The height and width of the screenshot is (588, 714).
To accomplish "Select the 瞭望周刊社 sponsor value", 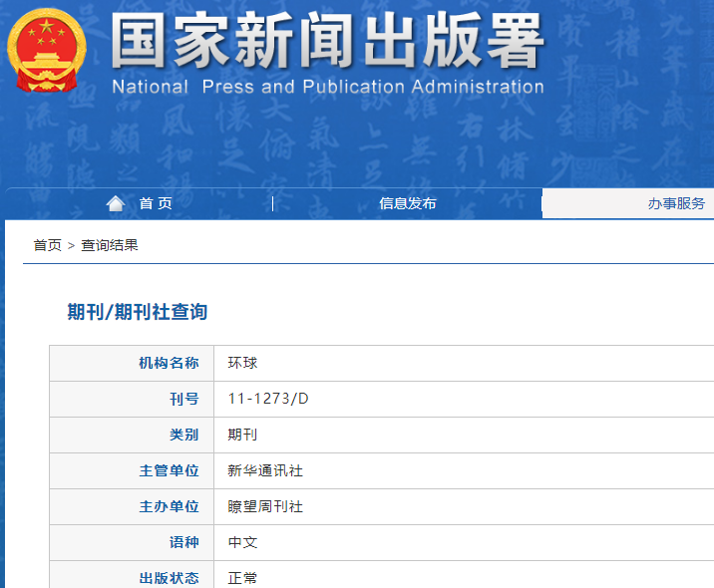I will click(x=264, y=506).
